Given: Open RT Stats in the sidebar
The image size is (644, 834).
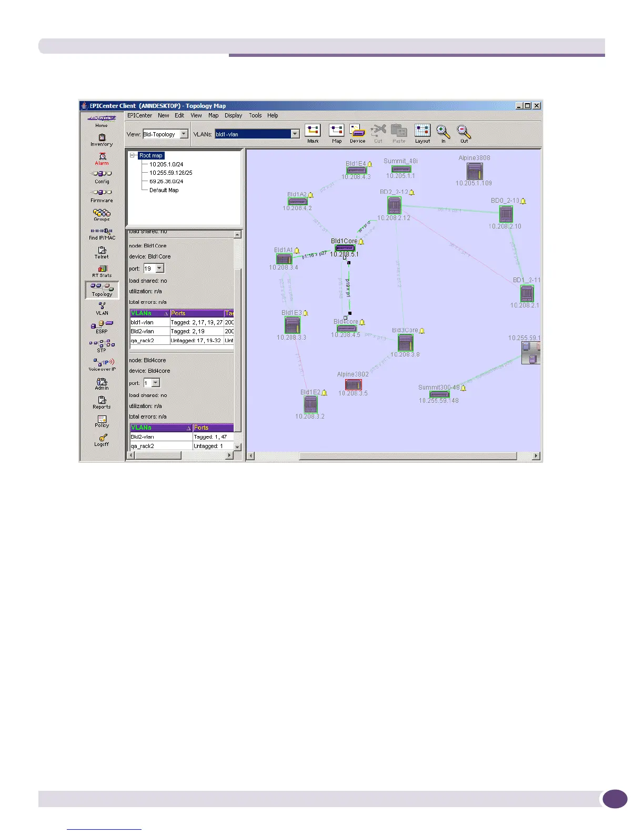Looking at the screenshot, I should [x=102, y=271].
